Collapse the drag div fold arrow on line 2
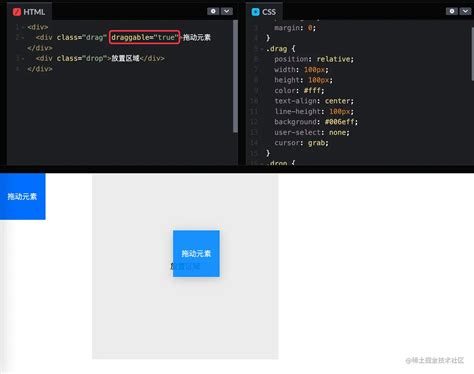 tap(23, 38)
